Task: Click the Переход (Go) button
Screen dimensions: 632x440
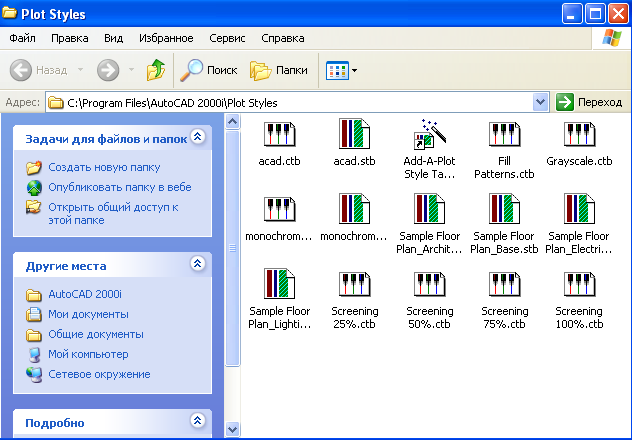Action: tap(590, 102)
